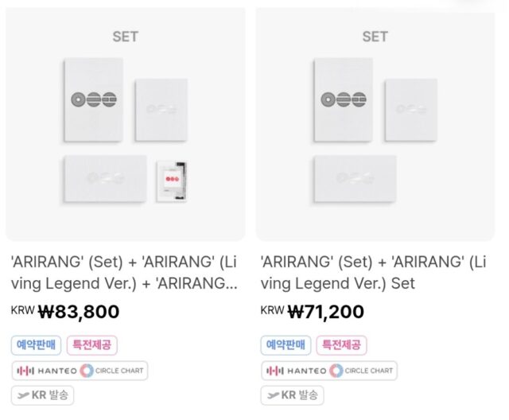The height and width of the screenshot is (420, 509).
Task: Click the HANTEO logo under the ₩71,200 set
Action: tap(296, 371)
